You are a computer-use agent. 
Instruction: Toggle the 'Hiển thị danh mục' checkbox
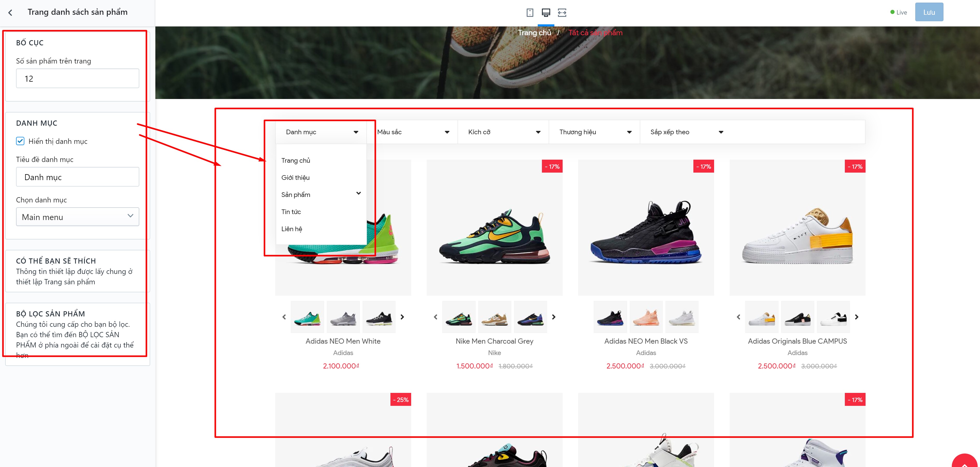pyautogui.click(x=20, y=141)
